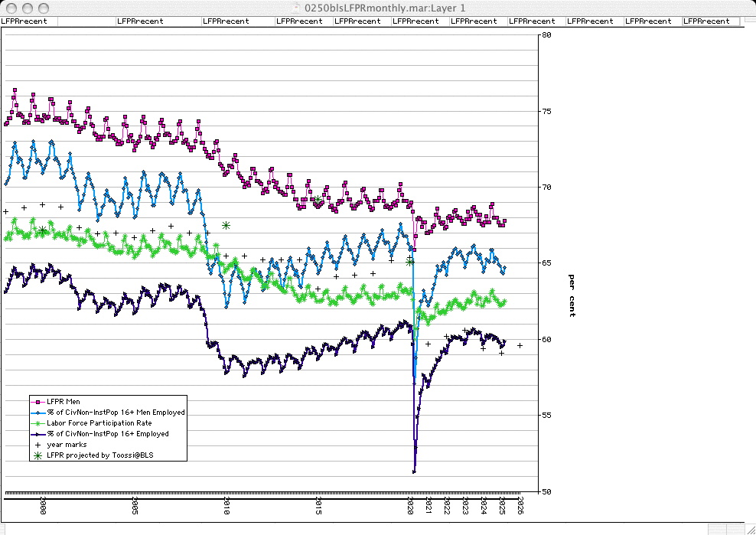Click the navy line marker for 16+ Employed legend
Viewport: 756px width, 535px height.
click(37, 434)
